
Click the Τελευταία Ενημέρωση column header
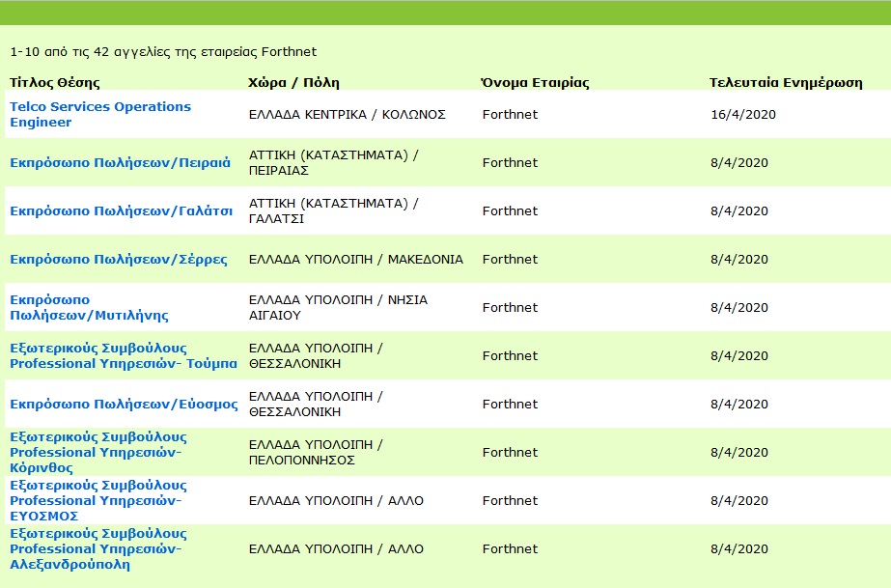(786, 83)
